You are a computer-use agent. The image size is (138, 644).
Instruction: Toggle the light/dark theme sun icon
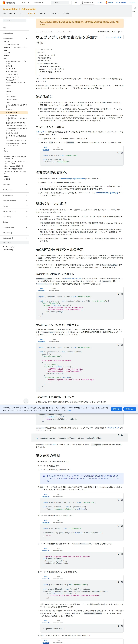[x=76, y=2]
